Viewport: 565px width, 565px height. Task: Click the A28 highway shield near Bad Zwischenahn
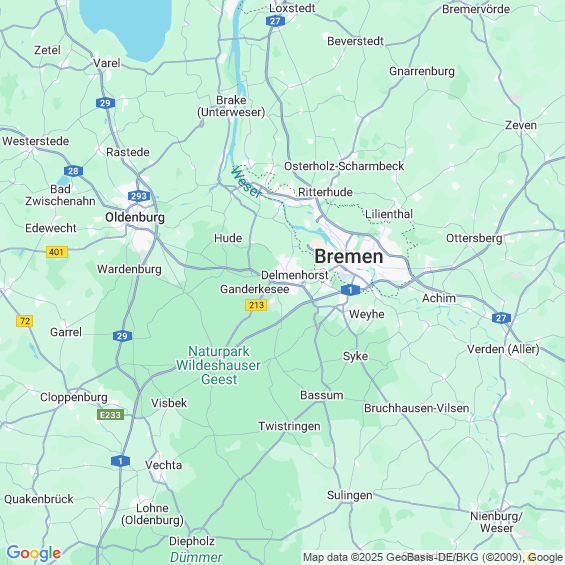(x=74, y=171)
